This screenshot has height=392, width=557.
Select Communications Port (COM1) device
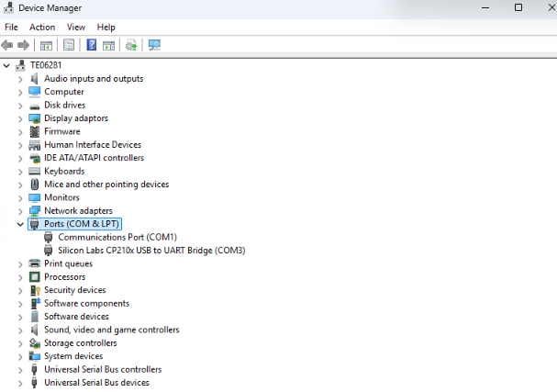pos(117,237)
